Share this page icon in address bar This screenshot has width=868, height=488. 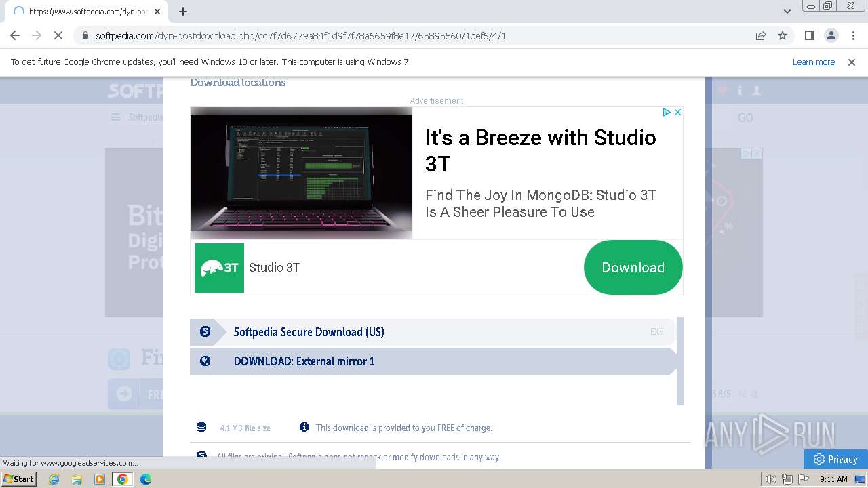tap(761, 36)
